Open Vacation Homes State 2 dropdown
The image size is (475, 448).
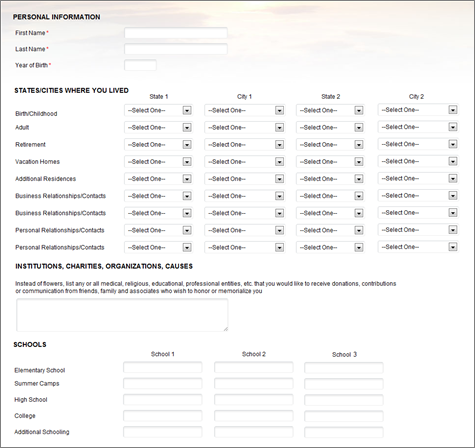330,162
